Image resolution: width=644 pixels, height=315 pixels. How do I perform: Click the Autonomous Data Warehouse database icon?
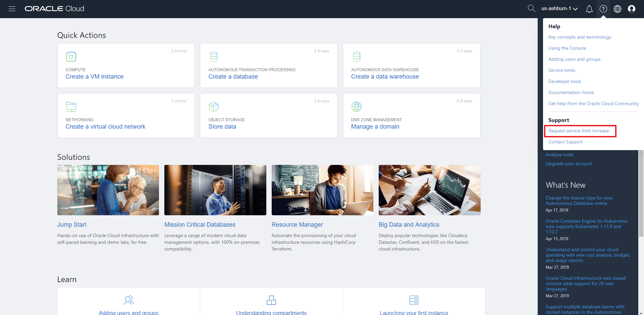(357, 56)
